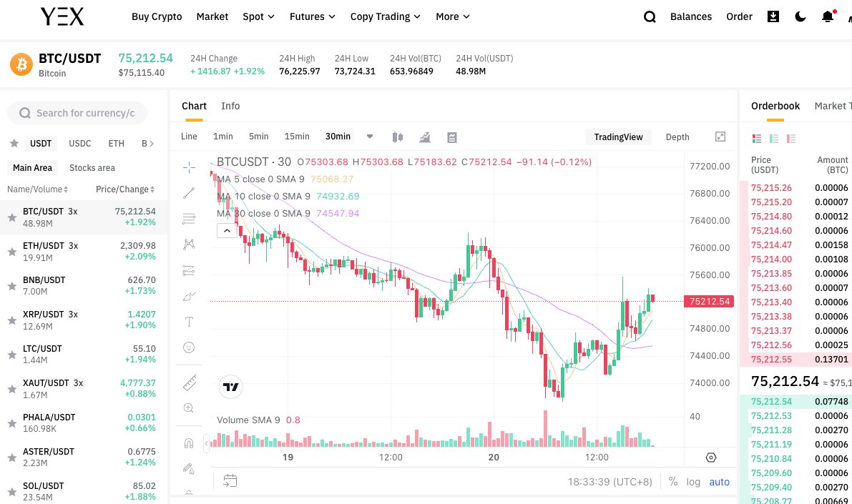Pick the ruler measure tool
Image resolution: width=852 pixels, height=504 pixels.
click(x=189, y=382)
